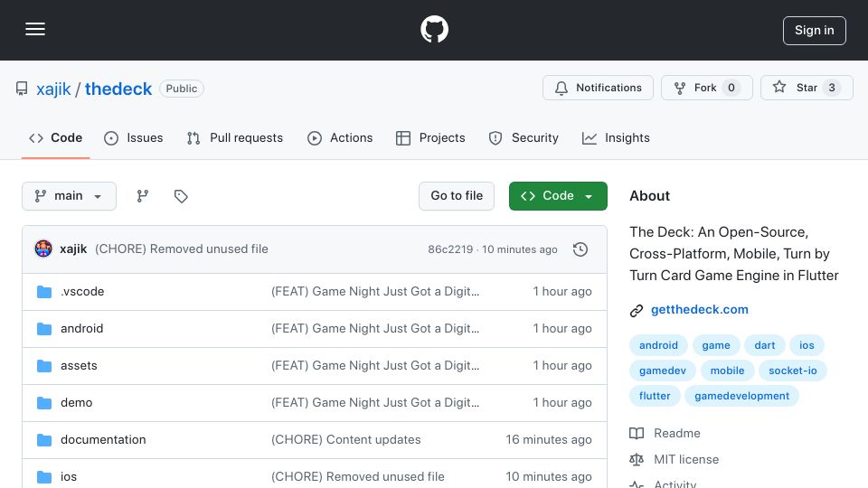Viewport: 868px width, 488px height.
Task: Open the hamburger navigation menu
Action: coord(35,29)
